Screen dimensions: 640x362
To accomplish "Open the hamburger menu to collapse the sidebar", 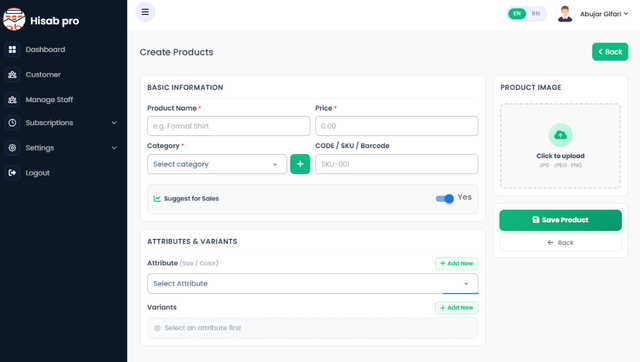I will [145, 12].
